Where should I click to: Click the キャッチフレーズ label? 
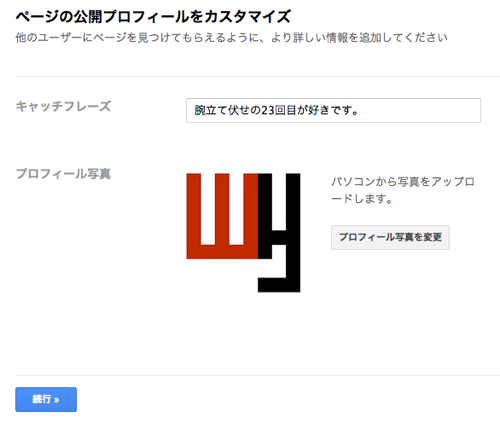coord(63,107)
